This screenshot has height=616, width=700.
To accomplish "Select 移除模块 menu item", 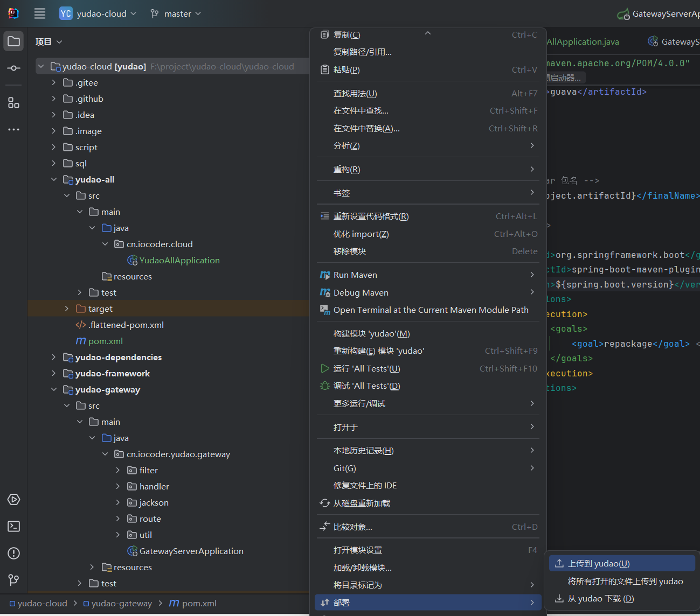I will tap(428, 251).
